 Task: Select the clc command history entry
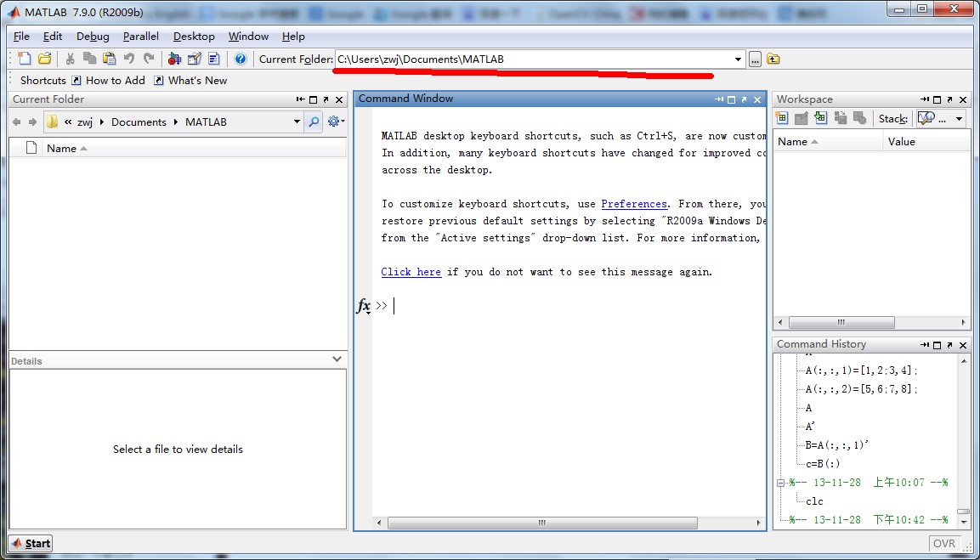pos(814,501)
